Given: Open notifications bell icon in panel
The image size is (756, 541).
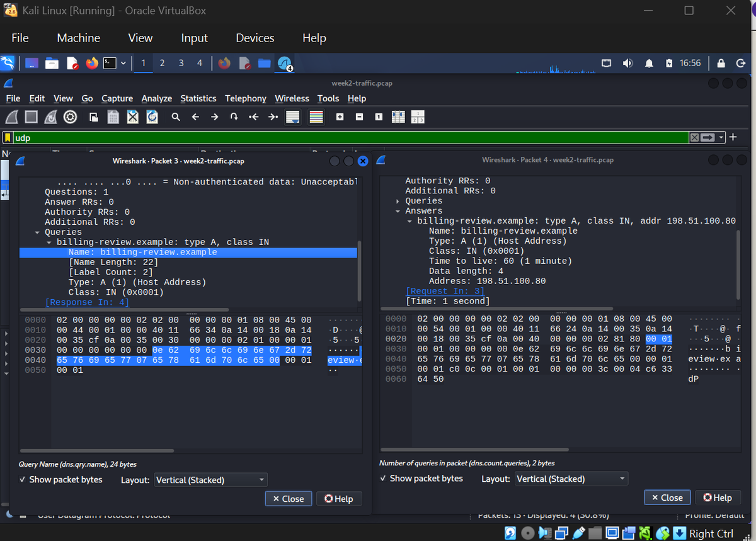Looking at the screenshot, I should (649, 63).
